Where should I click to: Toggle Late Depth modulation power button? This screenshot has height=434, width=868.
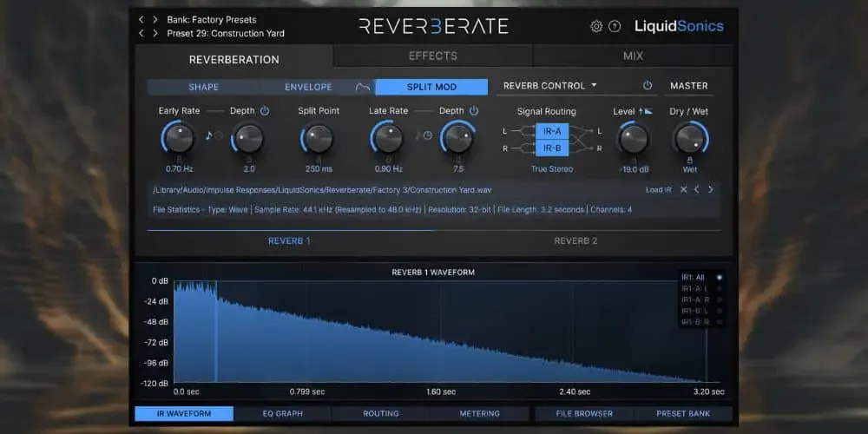click(x=474, y=111)
